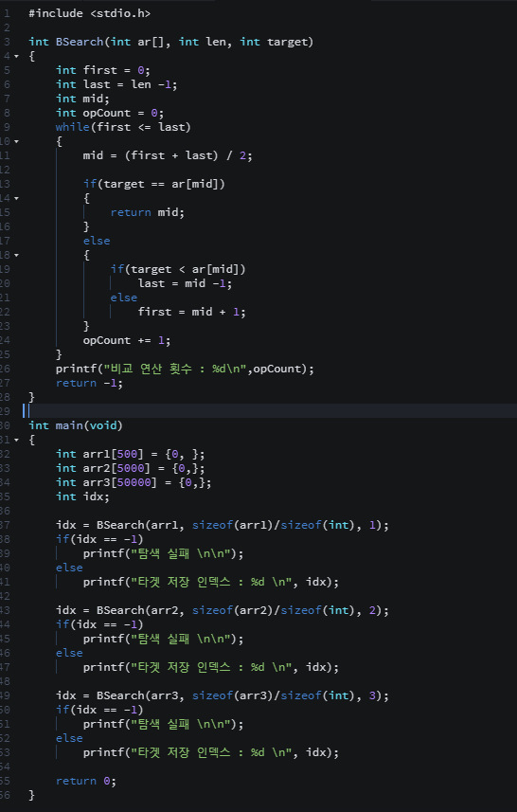Click the int mid; declaration
The height and width of the screenshot is (812, 517).
pyautogui.click(x=82, y=99)
